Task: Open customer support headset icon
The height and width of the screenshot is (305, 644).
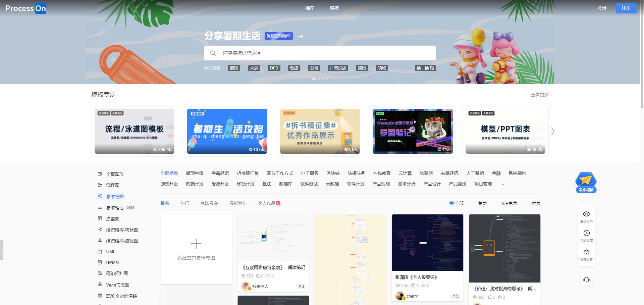Action: [x=586, y=279]
